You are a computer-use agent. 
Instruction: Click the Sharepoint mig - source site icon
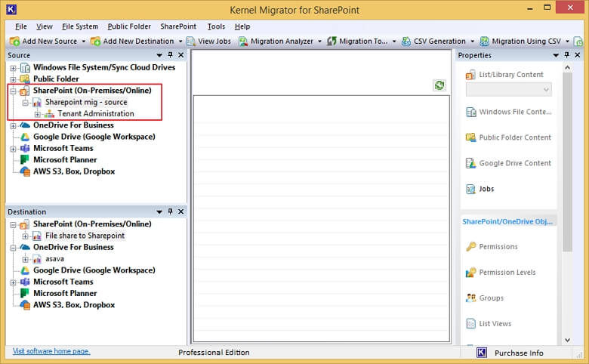click(37, 102)
